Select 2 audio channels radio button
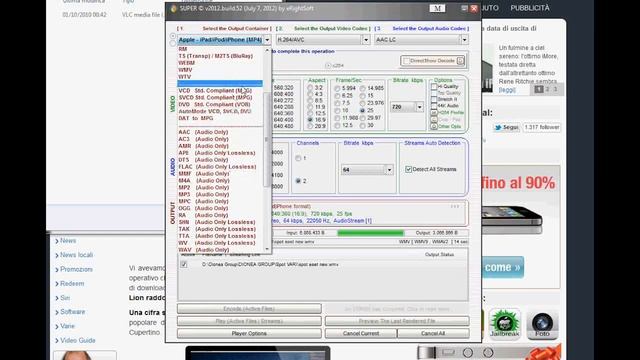The height and width of the screenshot is (360, 640). [x=298, y=181]
